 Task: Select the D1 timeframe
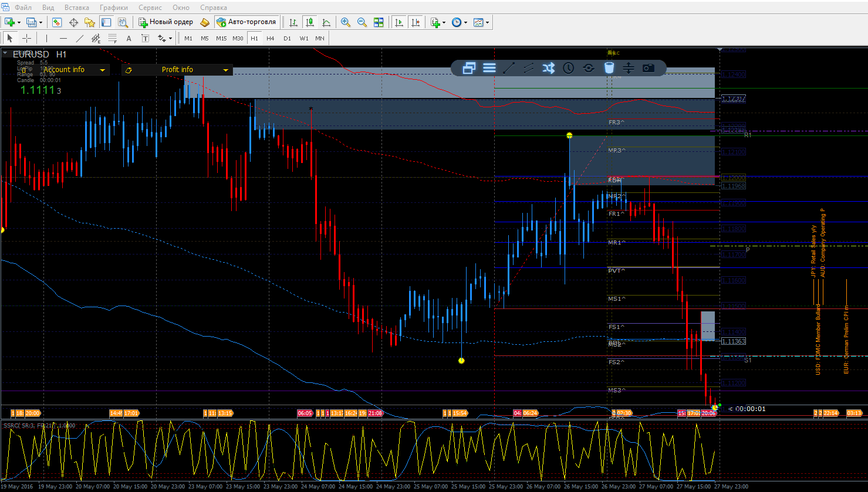click(x=287, y=38)
